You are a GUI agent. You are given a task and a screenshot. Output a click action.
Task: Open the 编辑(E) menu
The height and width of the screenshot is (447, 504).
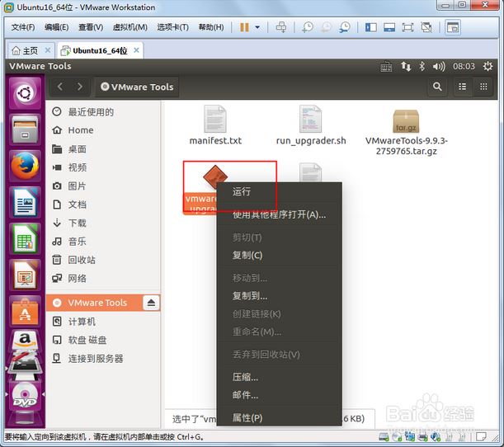[x=57, y=27]
